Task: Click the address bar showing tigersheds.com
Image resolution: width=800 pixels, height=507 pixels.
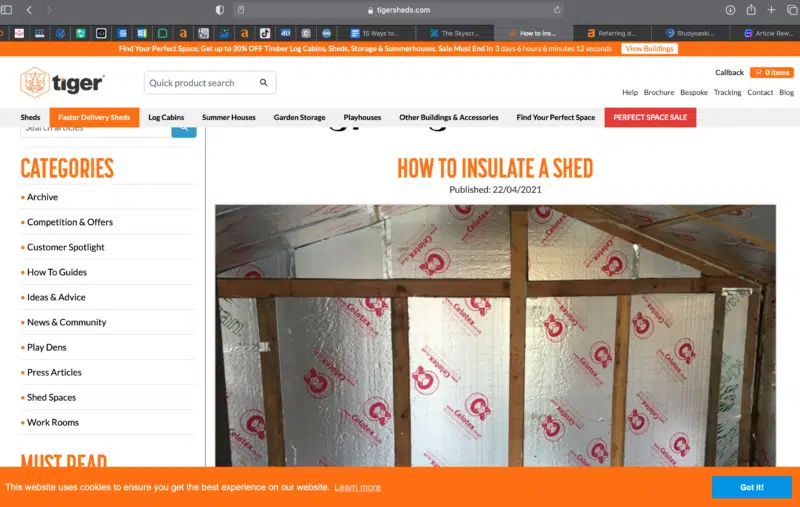Action: (x=399, y=10)
